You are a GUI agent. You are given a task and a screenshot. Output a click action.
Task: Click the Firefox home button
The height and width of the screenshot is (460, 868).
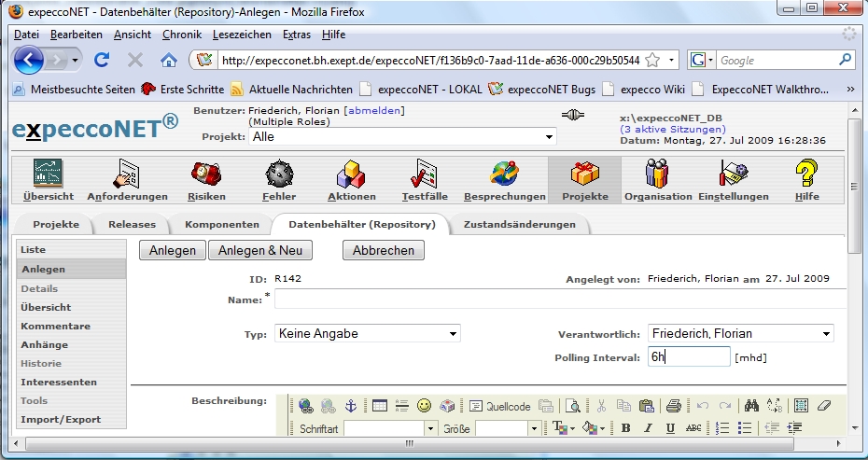click(169, 60)
